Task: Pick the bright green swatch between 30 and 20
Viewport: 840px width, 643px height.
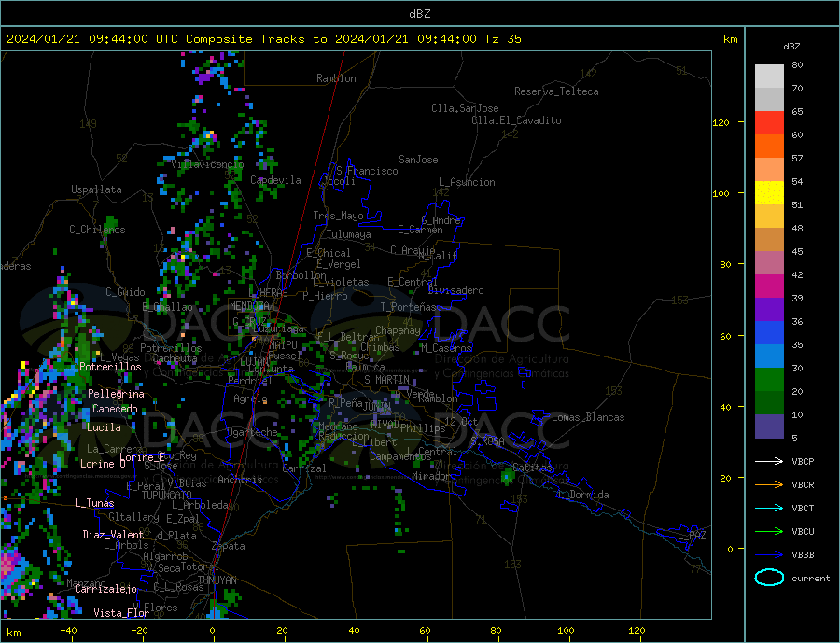Action: (x=769, y=380)
